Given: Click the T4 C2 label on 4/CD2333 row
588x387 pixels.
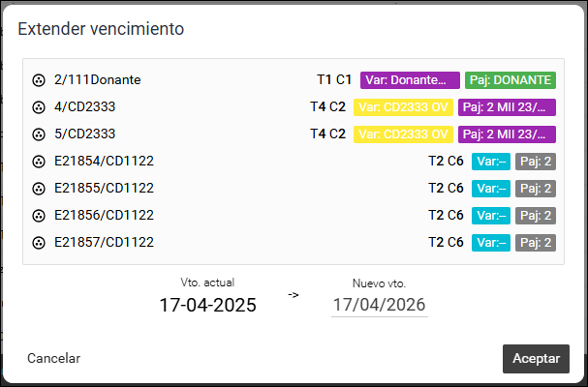Looking at the screenshot, I should click(327, 107).
